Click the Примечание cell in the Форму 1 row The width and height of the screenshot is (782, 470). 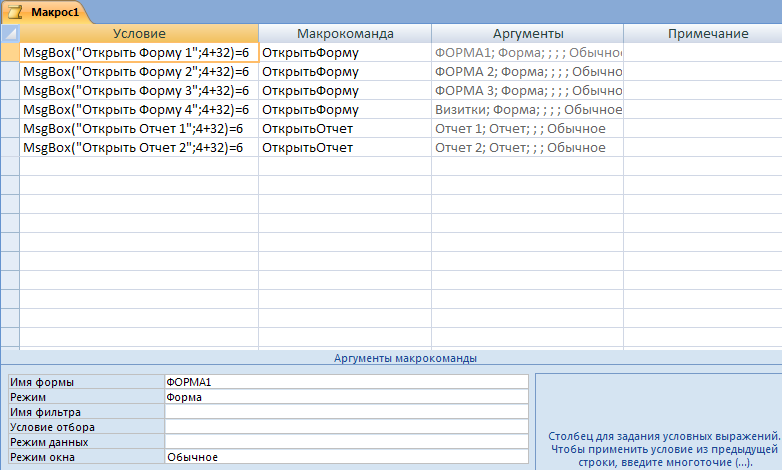tap(703, 52)
